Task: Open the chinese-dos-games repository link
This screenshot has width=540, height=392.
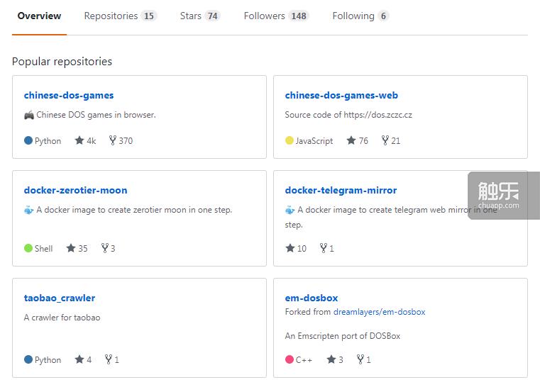Action: (x=69, y=95)
